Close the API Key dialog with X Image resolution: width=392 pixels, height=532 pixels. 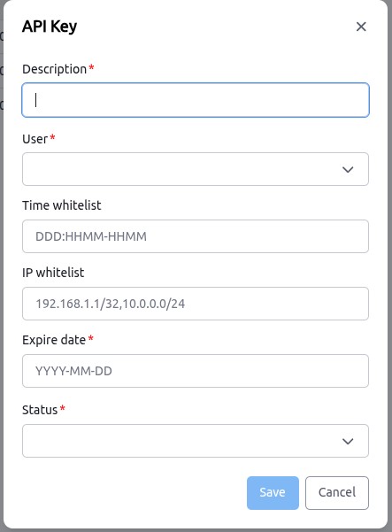[361, 27]
